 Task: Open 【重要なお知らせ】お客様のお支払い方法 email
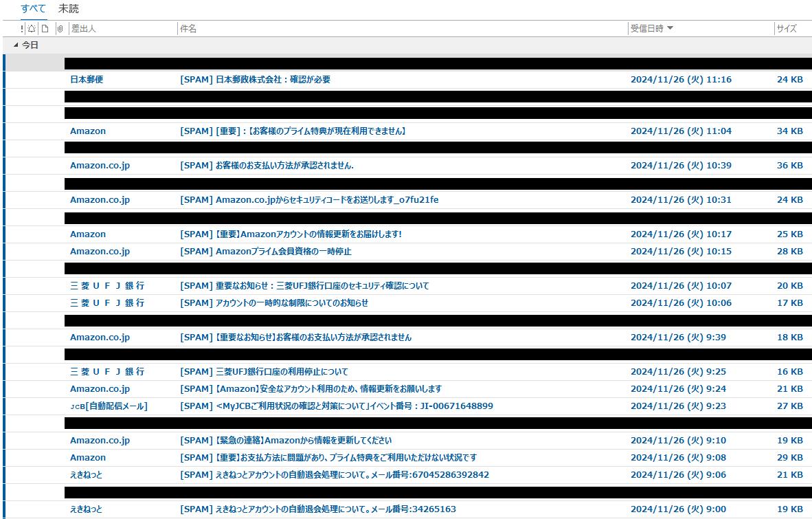click(295, 338)
